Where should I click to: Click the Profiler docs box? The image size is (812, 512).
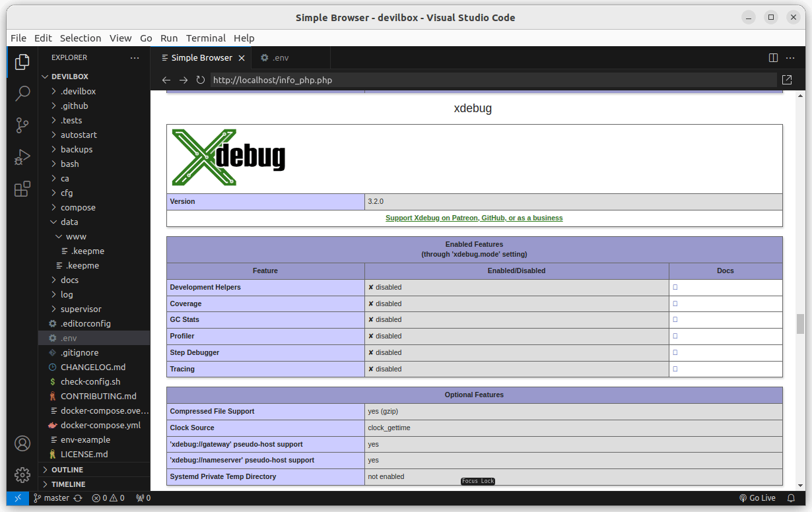pyautogui.click(x=675, y=336)
